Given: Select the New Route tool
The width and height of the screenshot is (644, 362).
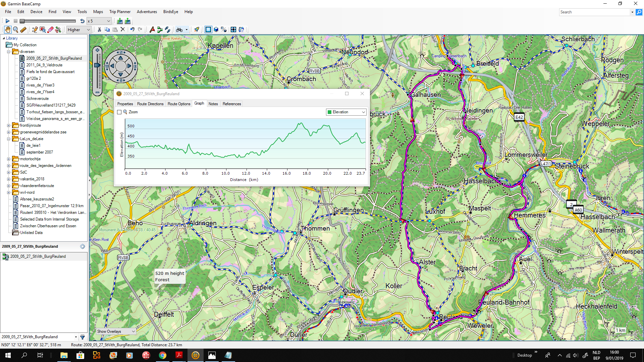Looking at the screenshot, I should pyautogui.click(x=160, y=29).
